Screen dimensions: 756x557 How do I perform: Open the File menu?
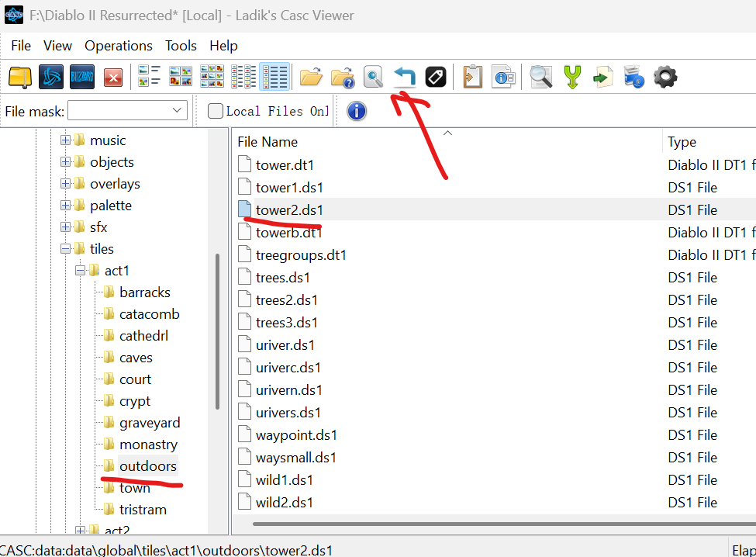click(21, 46)
